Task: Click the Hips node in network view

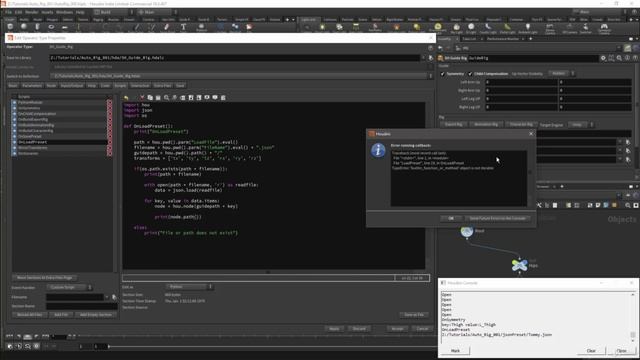Action: 520,265
